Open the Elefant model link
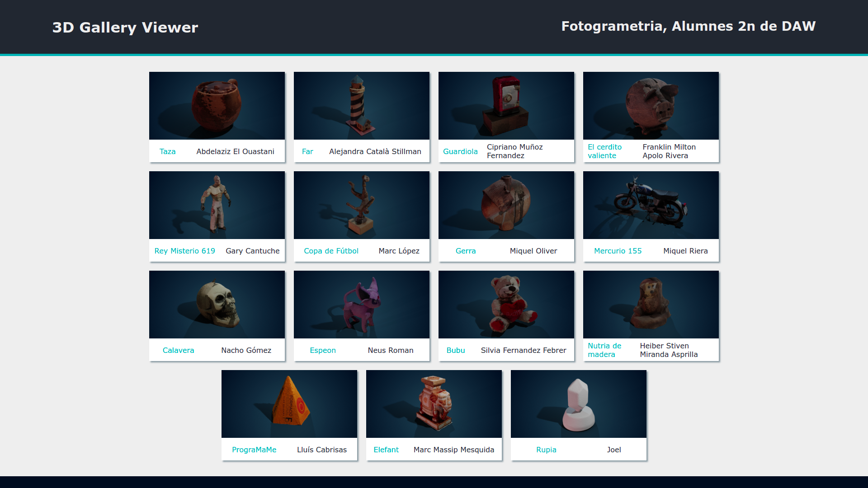This screenshot has height=488, width=868. coord(386,450)
